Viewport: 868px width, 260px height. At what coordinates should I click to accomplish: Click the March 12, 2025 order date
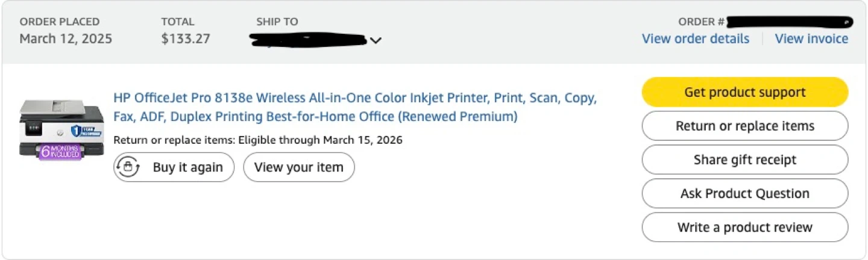click(x=66, y=39)
